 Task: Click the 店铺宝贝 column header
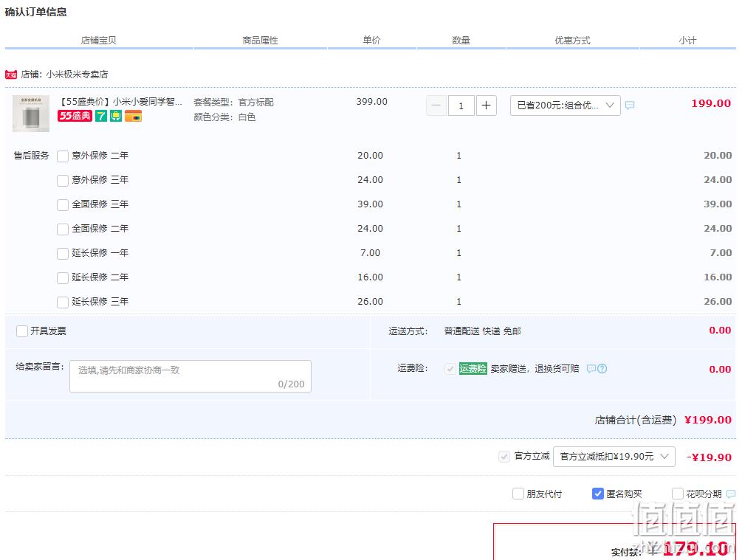click(x=98, y=40)
